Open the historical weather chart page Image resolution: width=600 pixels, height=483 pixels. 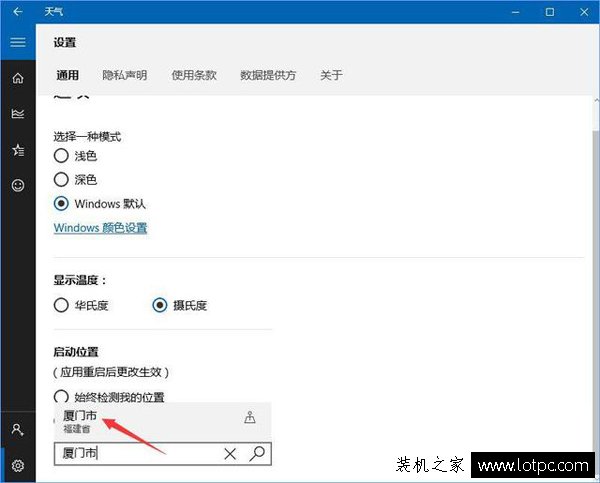tap(18, 114)
